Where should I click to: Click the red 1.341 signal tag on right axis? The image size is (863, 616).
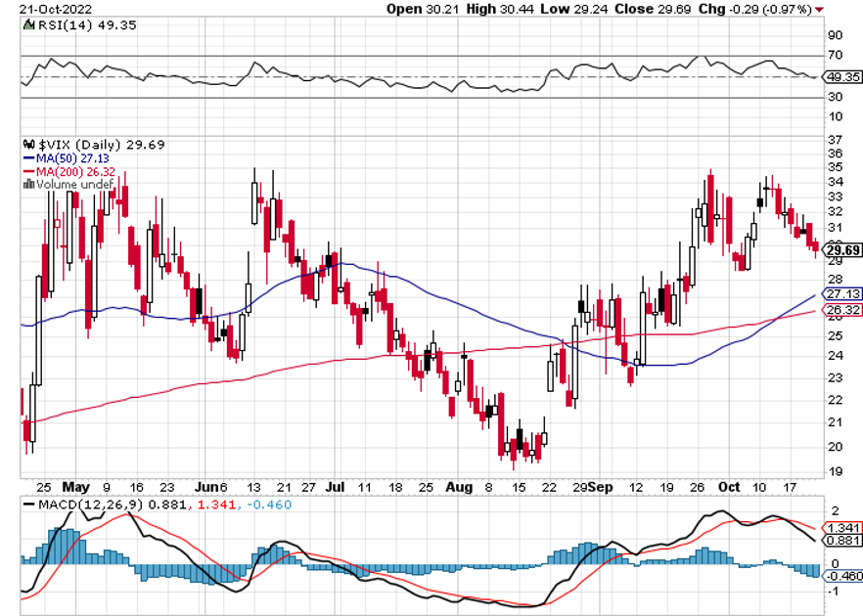(x=841, y=526)
